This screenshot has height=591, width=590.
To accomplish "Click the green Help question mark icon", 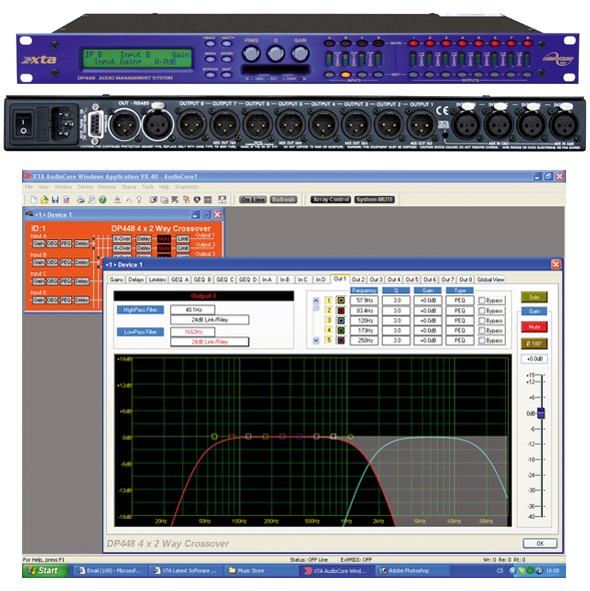I will click(x=103, y=200).
